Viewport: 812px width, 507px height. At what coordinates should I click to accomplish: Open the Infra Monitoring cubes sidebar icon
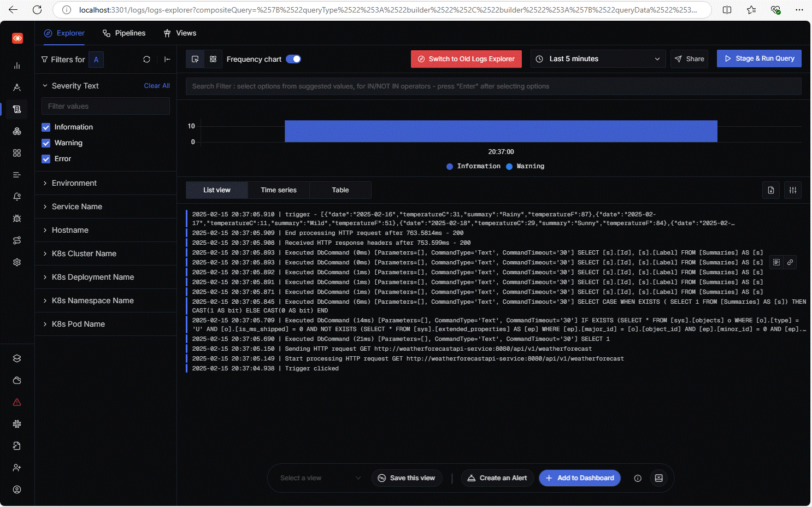coord(17,131)
